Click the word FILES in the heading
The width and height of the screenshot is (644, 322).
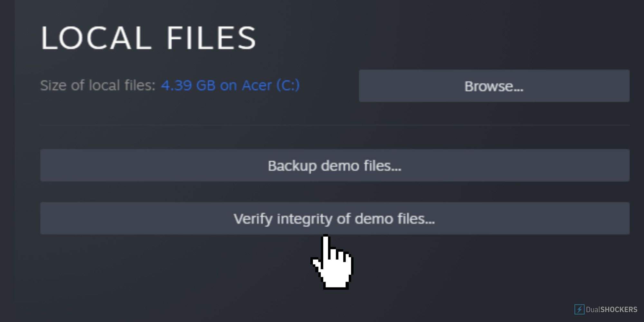(211, 38)
